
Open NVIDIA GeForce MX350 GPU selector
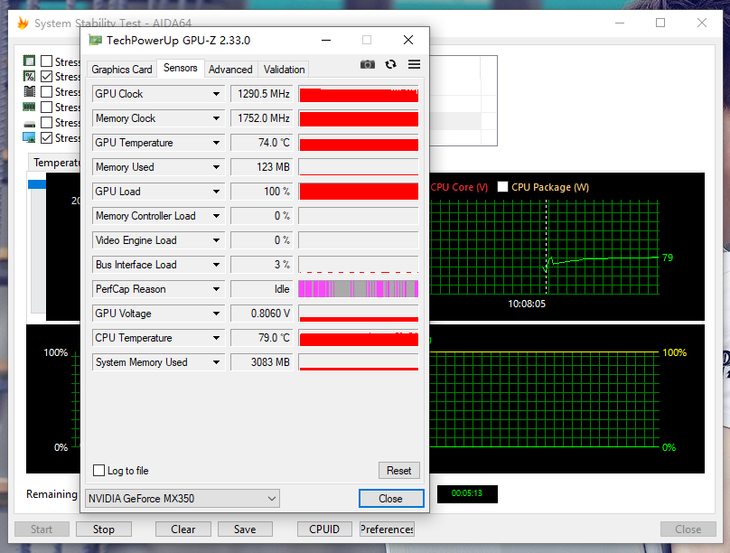(182, 499)
